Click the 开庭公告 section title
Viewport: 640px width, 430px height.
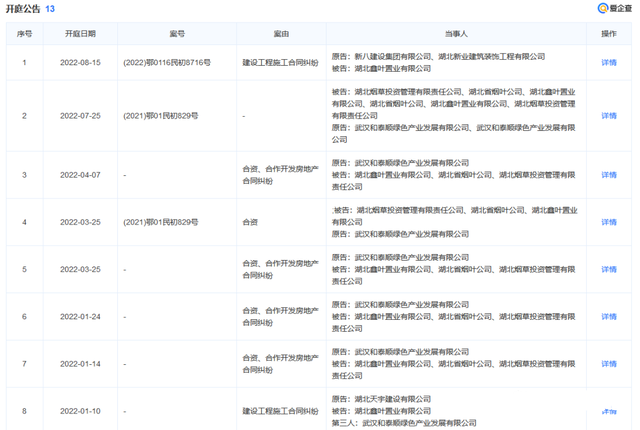pyautogui.click(x=23, y=9)
